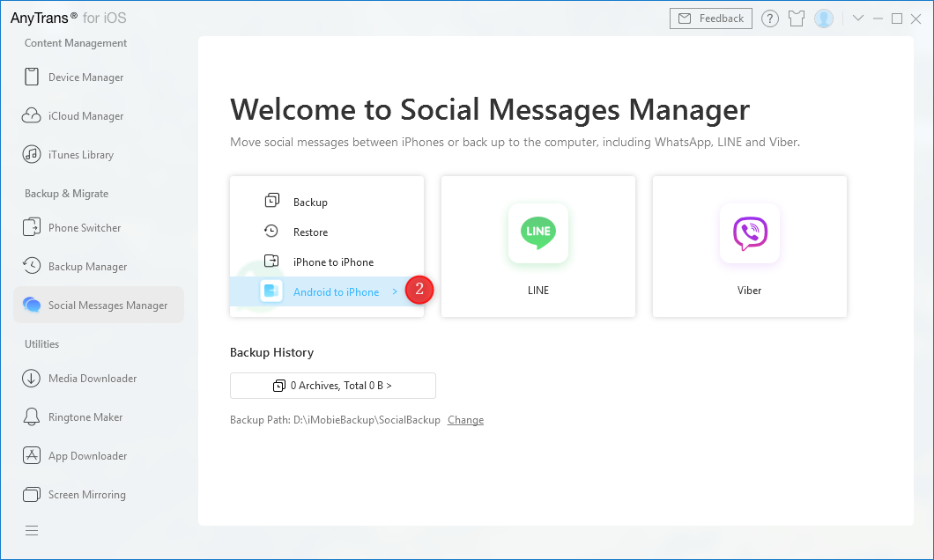Click the Phone Switcher icon
This screenshot has width=934, height=560.
tap(32, 227)
